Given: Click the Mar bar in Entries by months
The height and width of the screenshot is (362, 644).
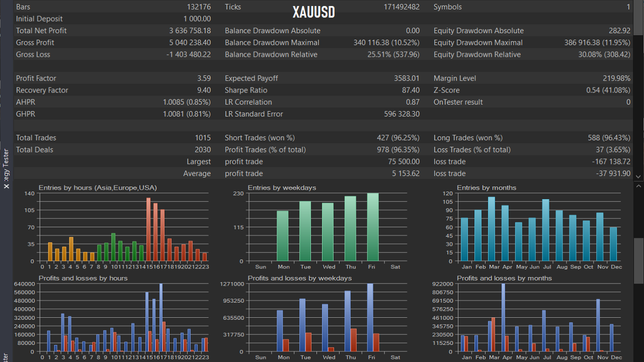Looking at the screenshot, I should point(492,229).
